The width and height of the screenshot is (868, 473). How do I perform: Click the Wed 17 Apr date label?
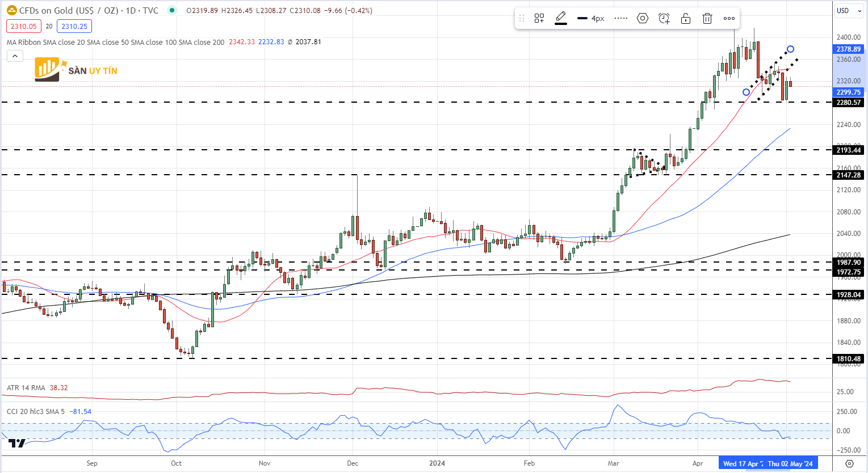[x=743, y=463]
